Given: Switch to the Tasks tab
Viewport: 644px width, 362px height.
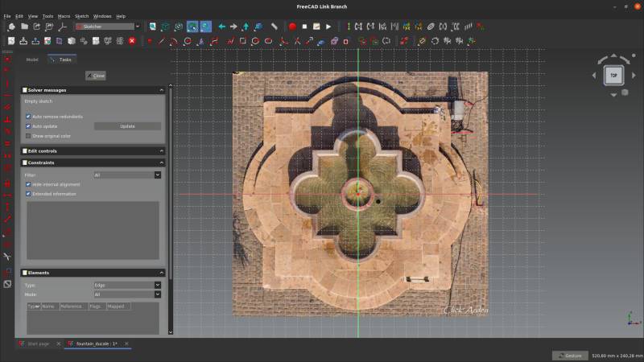Looking at the screenshot, I should coord(62,60).
